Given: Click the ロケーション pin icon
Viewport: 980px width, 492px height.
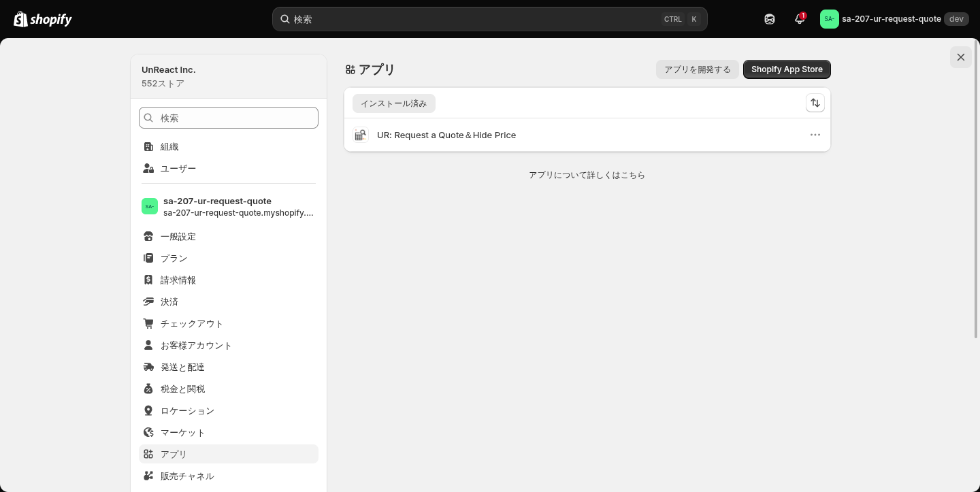Looking at the screenshot, I should pos(148,410).
